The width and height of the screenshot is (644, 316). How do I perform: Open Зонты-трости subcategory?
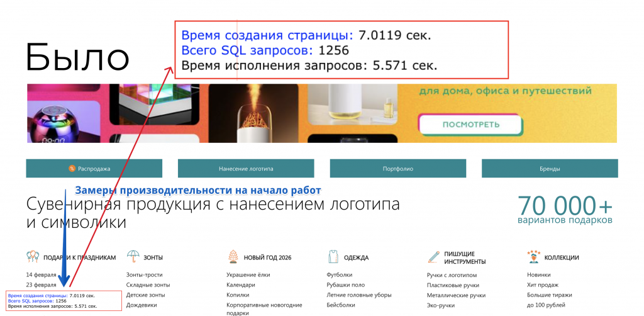(145, 274)
